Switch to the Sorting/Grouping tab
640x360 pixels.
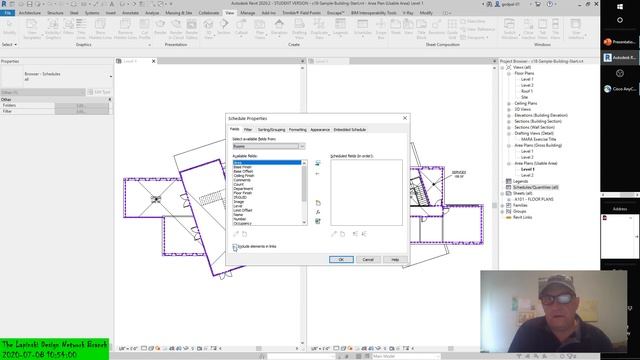coord(271,129)
